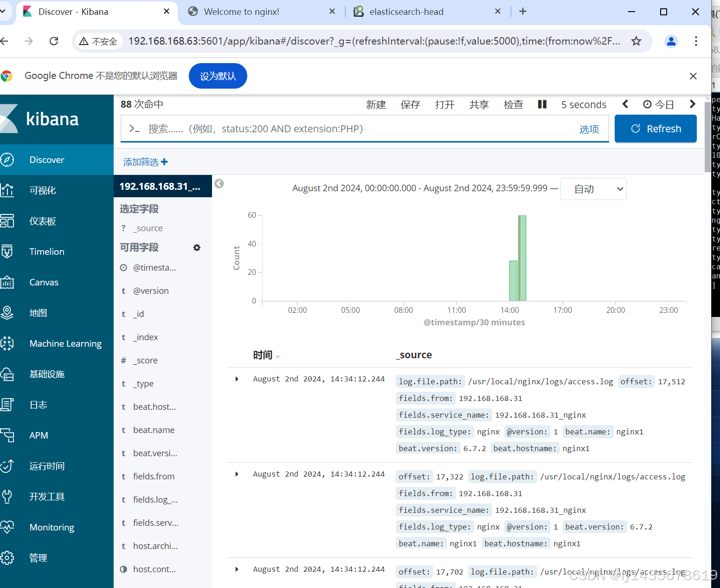Image resolution: width=720 pixels, height=588 pixels.
Task: Toggle sort order on the 时间 column
Action: (x=277, y=356)
